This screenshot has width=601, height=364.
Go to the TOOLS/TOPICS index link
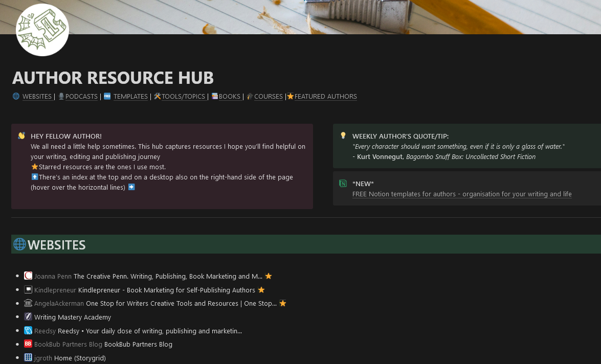point(183,97)
